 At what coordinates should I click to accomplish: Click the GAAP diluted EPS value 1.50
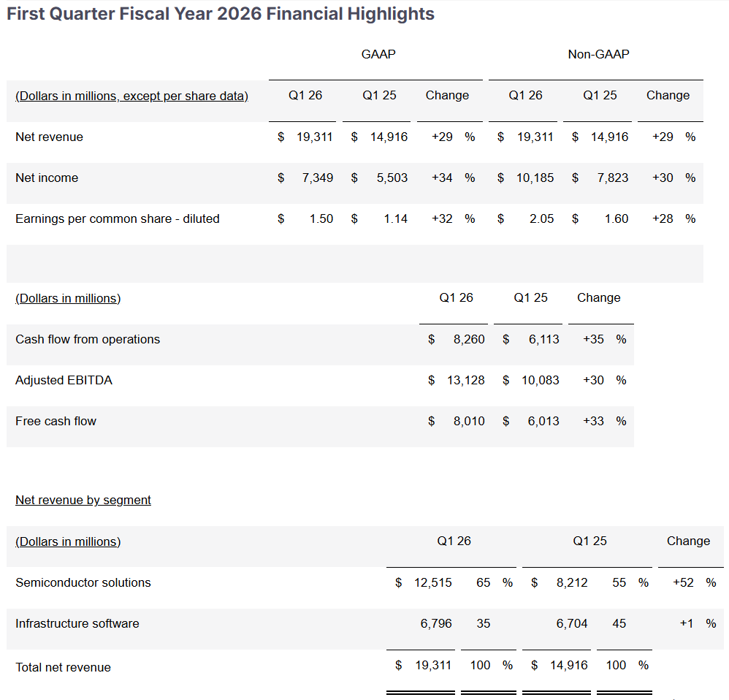pos(321,218)
